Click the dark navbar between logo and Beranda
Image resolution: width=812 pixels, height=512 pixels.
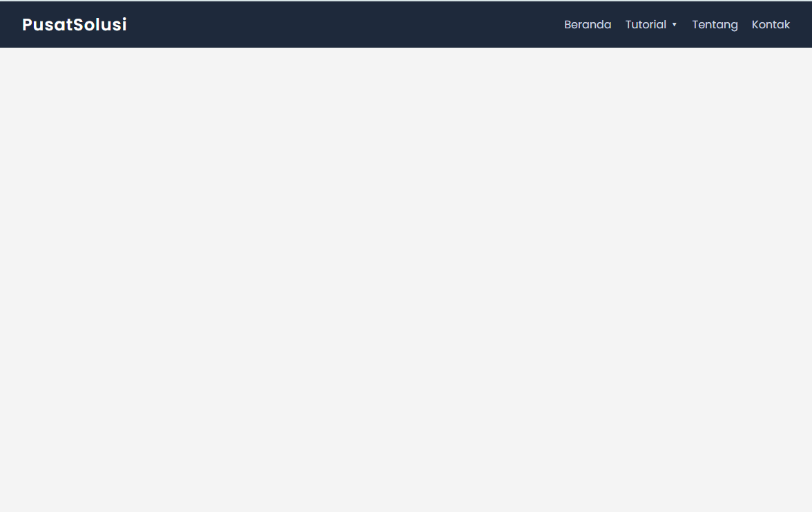(x=345, y=25)
